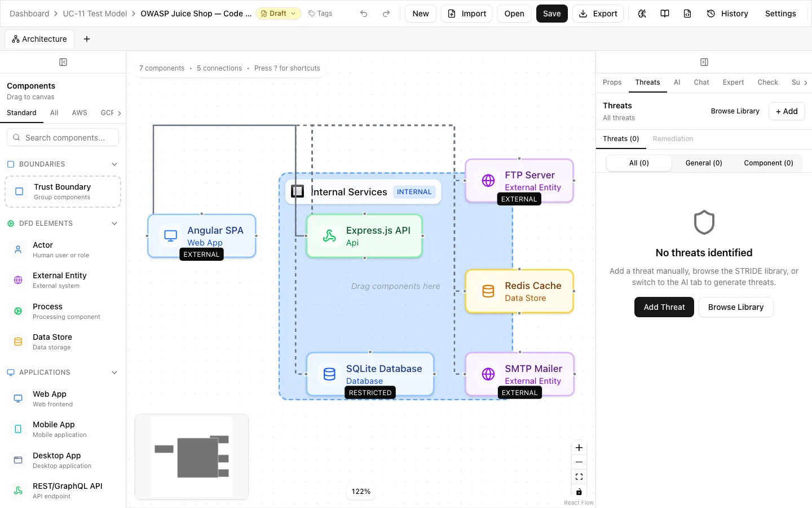
Task: Select the Express.js API webhook icon
Action: pyautogui.click(x=329, y=236)
